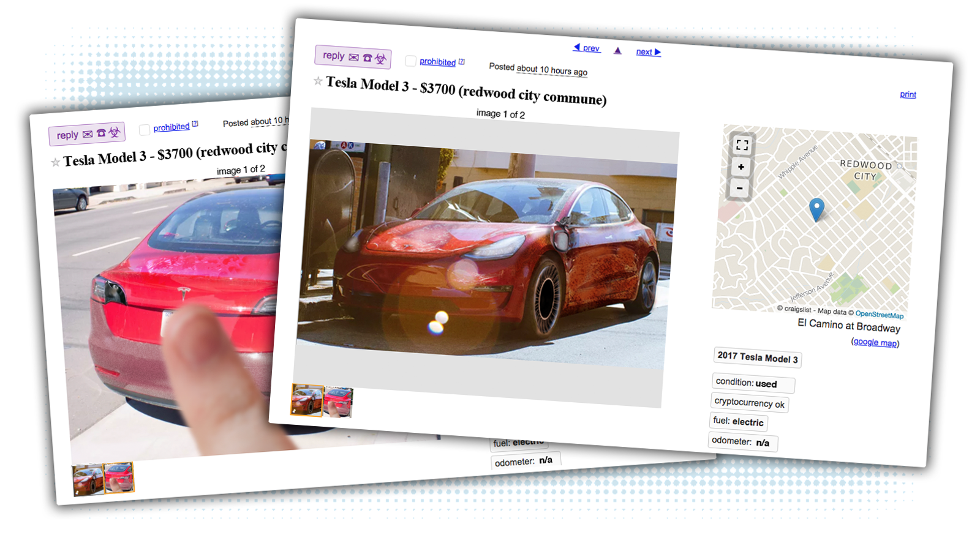This screenshot has height=551, width=980.
Task: Click the biohazard icon on front reply button
Action: 380,58
